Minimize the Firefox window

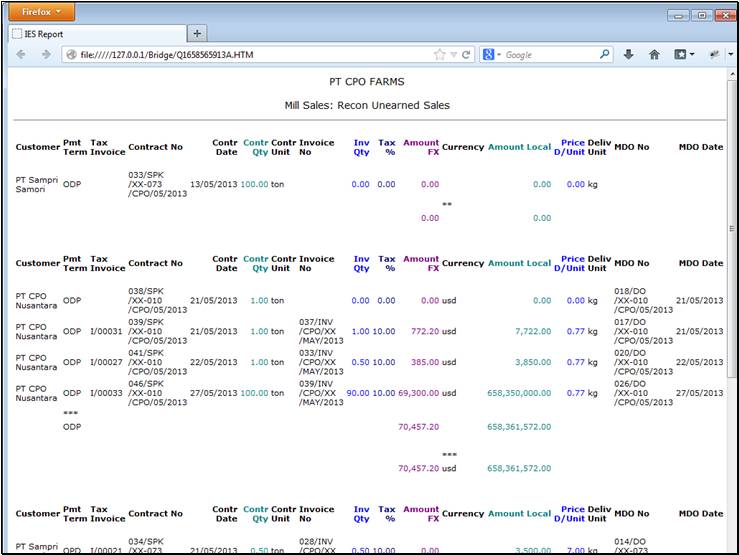click(678, 16)
